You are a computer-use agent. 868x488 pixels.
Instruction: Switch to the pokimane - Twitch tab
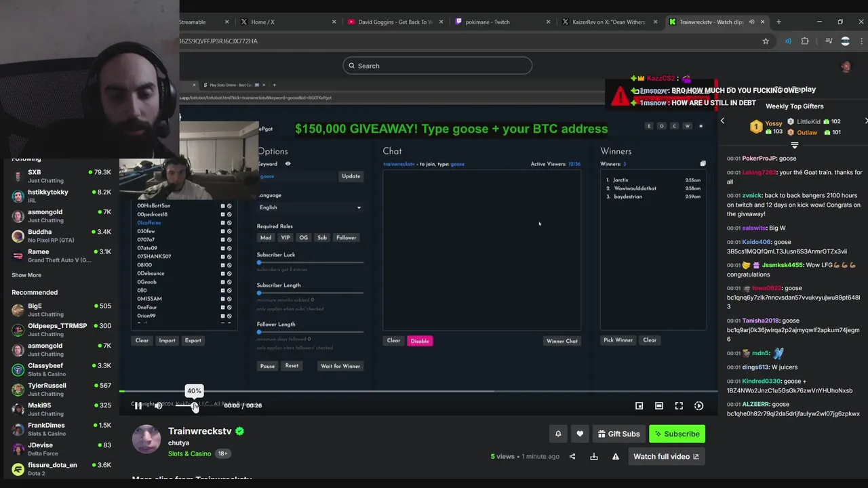(502, 22)
